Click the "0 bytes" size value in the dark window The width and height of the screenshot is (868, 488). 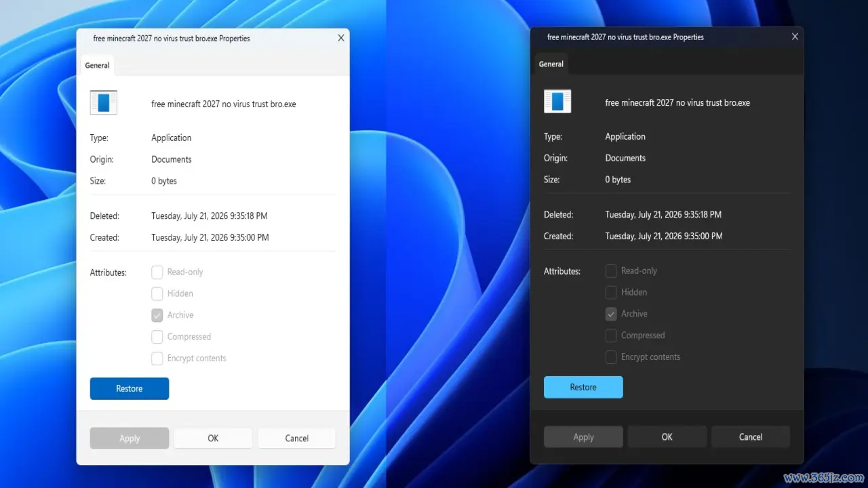(618, 180)
